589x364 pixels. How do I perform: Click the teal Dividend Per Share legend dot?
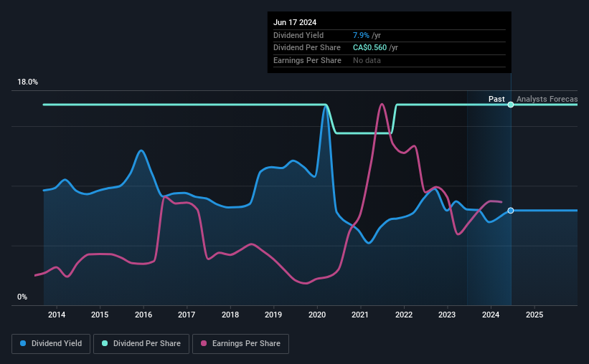(x=105, y=343)
